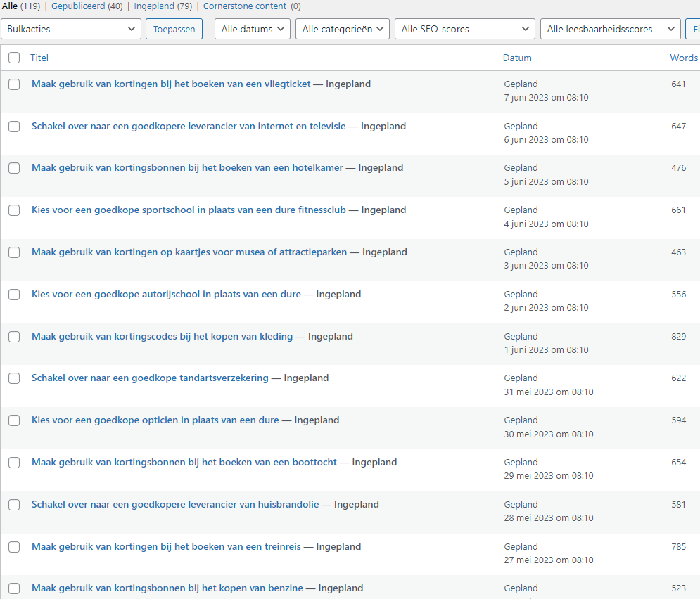The width and height of the screenshot is (700, 599).
Task: Expand the Alle categorieën dropdown
Action: pos(343,29)
